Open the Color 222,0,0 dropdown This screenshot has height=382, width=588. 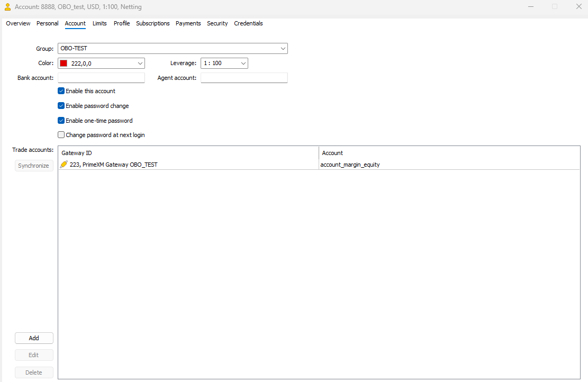coord(101,63)
